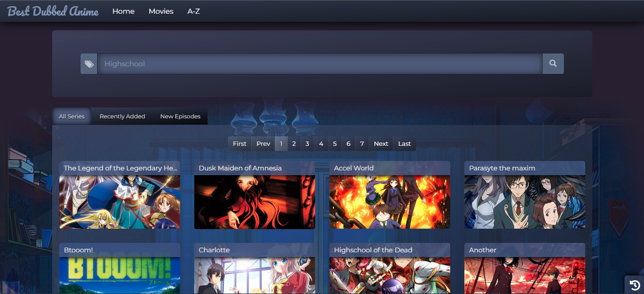Jump to Last page in pagination
The image size is (644, 294).
click(405, 144)
